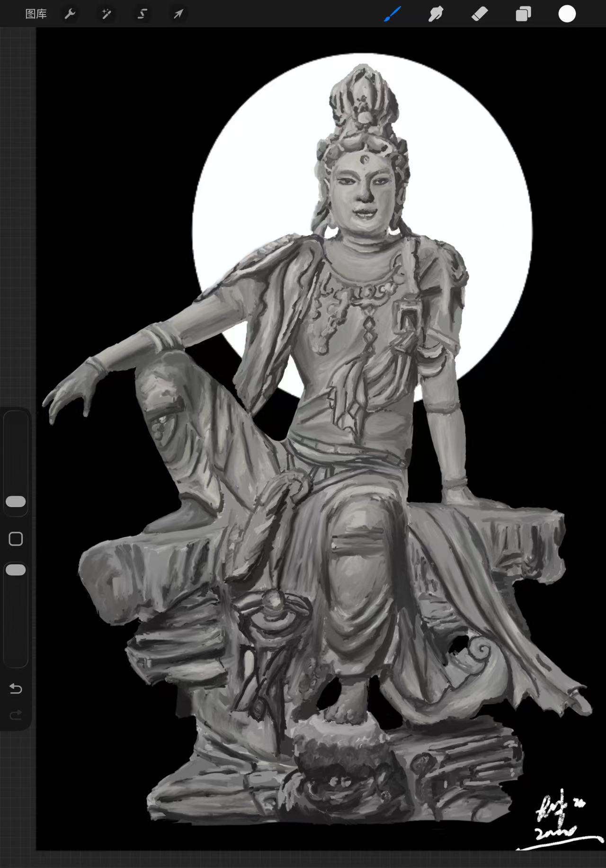Select the Brush tool
The height and width of the screenshot is (868, 606).
coord(392,14)
